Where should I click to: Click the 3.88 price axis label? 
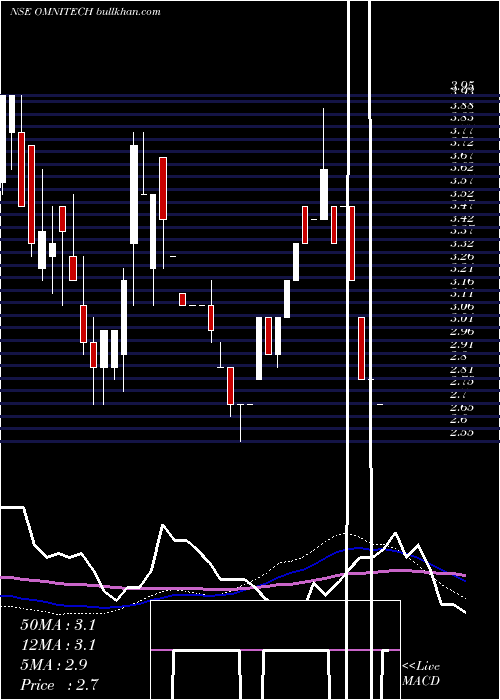(x=462, y=106)
